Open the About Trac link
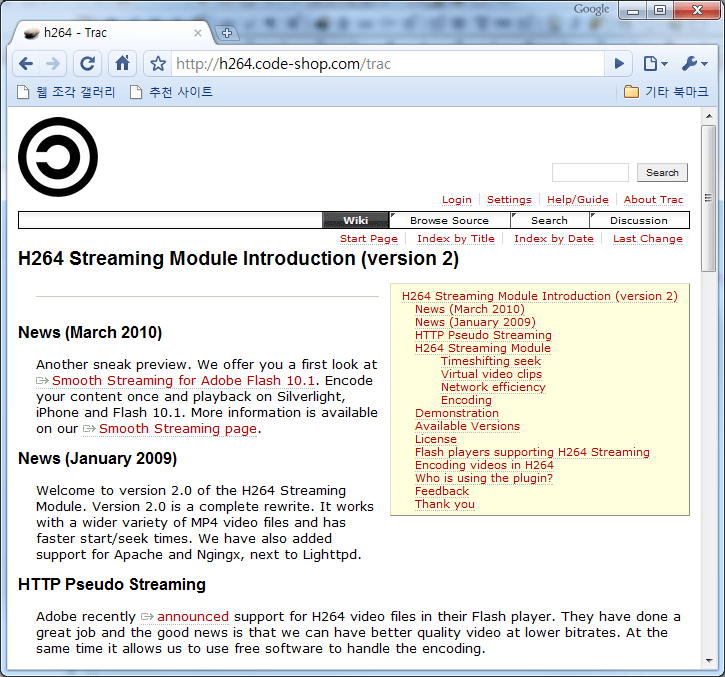Viewport: 725px width, 677px height. [653, 200]
